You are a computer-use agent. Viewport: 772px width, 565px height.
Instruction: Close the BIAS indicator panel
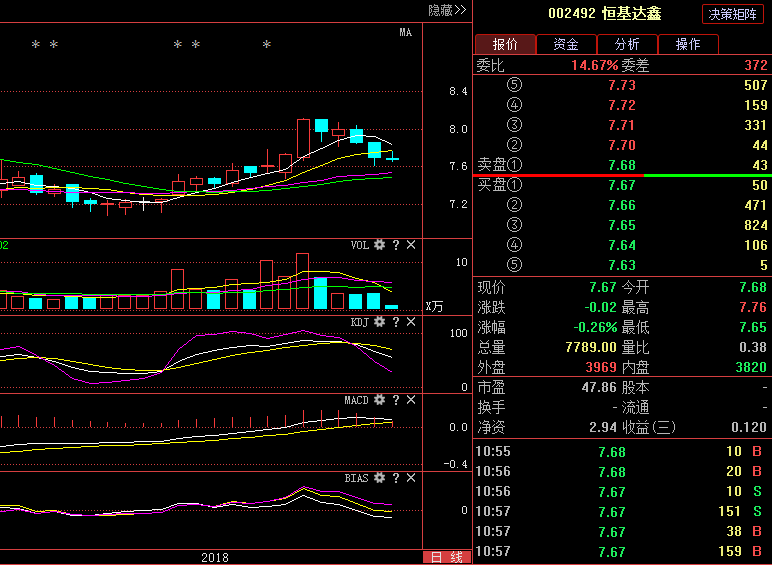pos(411,478)
